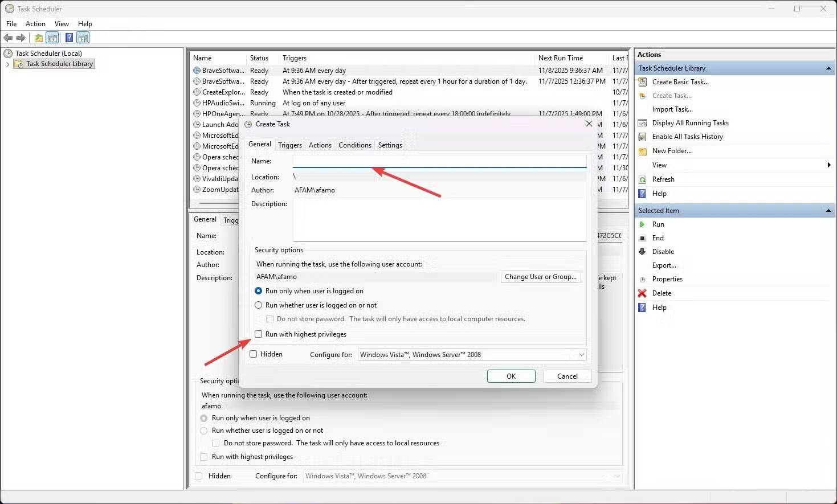Collapse the Selected Item actions section

pyautogui.click(x=828, y=211)
